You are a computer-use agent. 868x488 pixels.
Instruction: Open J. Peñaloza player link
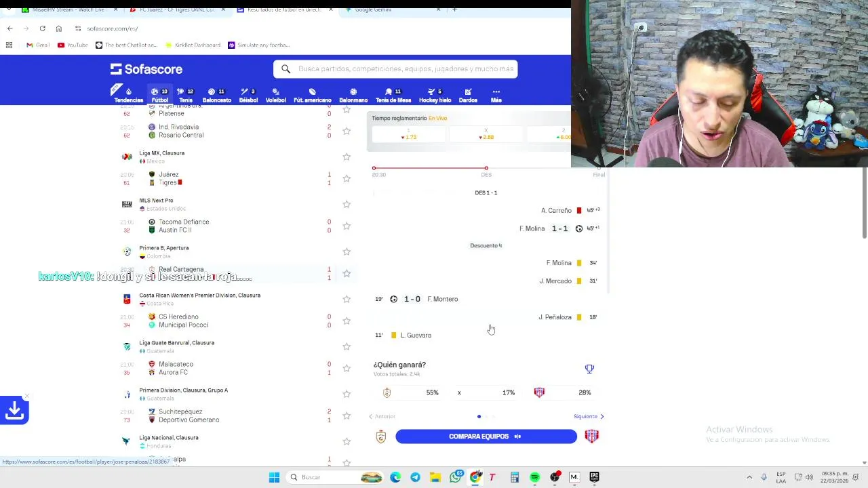(x=555, y=317)
